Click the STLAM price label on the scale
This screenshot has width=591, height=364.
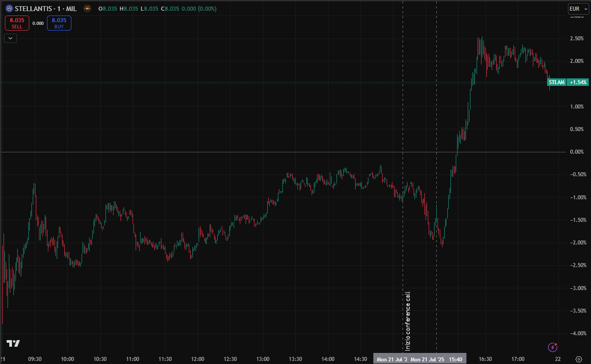click(x=556, y=82)
